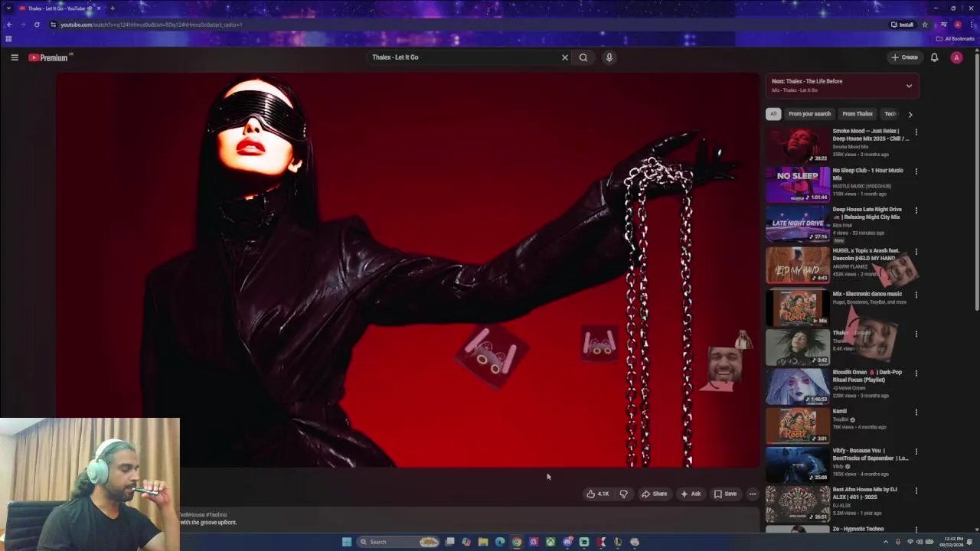Open the browser tab search dropdown

pos(8,8)
